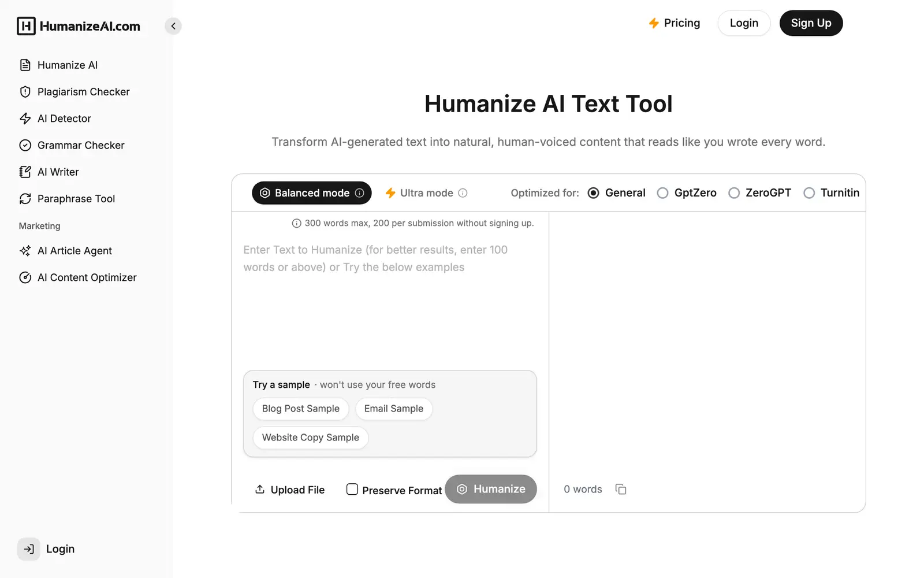Select the General optimization radio
This screenshot has height=578, width=924.
593,193
